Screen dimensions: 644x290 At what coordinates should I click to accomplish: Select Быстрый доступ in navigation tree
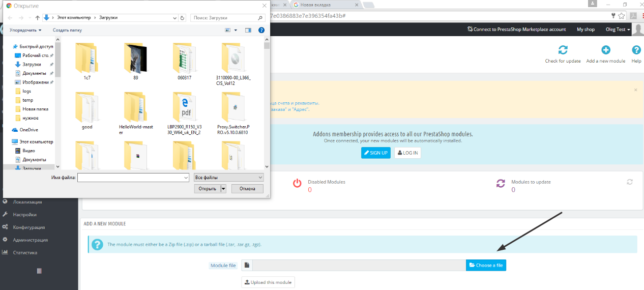point(34,46)
